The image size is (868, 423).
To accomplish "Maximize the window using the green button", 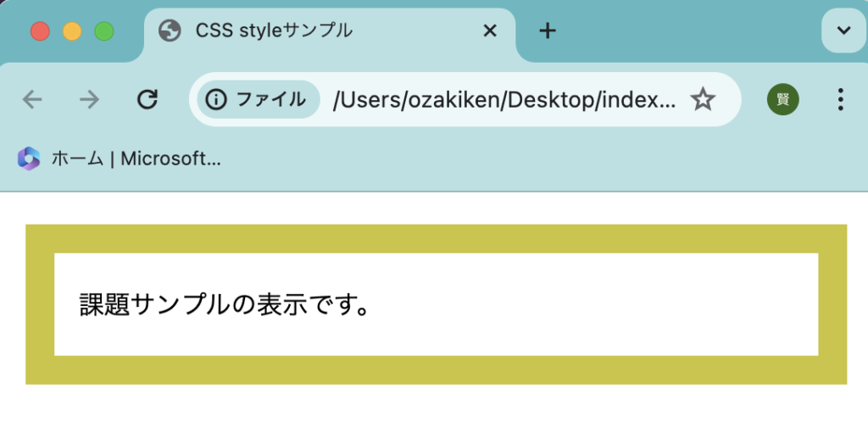I will pos(104,31).
